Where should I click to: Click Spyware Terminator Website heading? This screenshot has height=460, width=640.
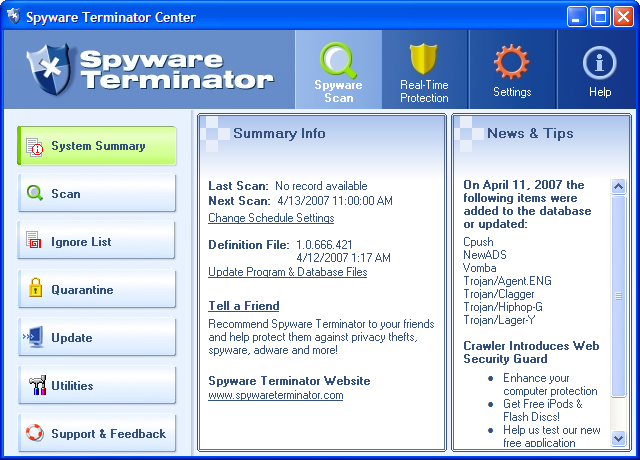pos(289,381)
